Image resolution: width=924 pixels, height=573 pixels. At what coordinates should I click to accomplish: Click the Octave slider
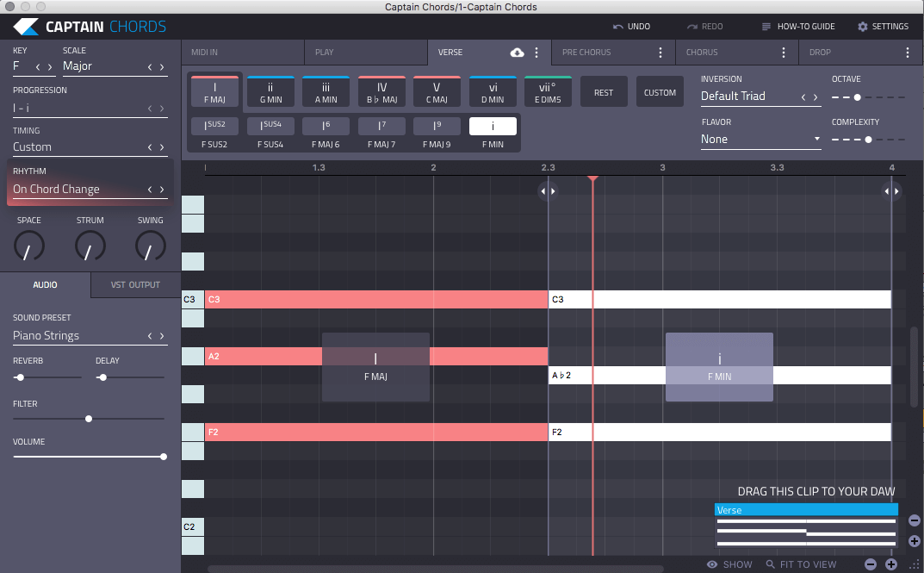[868, 97]
